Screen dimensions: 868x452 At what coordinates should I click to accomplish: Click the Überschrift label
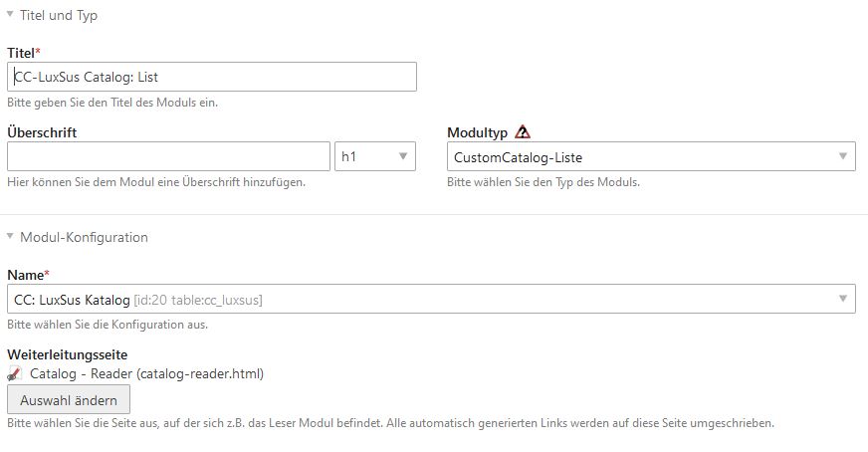point(42,131)
